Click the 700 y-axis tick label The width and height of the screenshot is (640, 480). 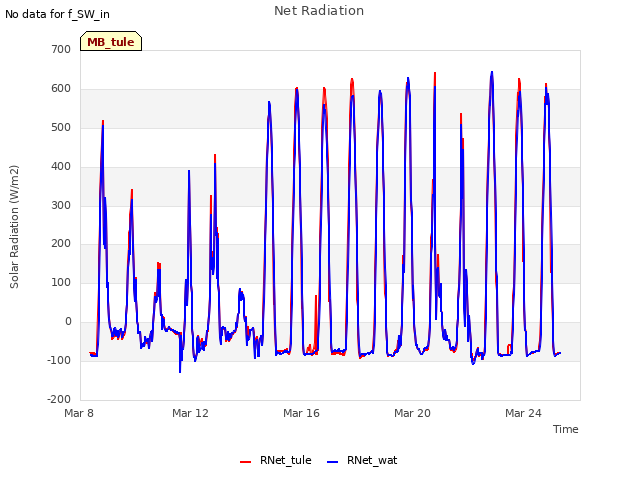pos(61,49)
